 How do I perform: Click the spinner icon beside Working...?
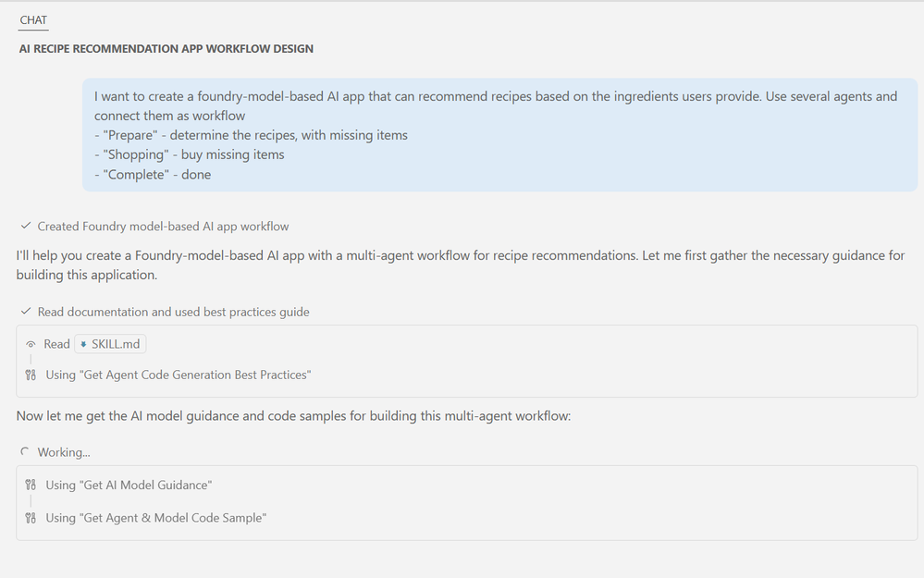pos(25,452)
